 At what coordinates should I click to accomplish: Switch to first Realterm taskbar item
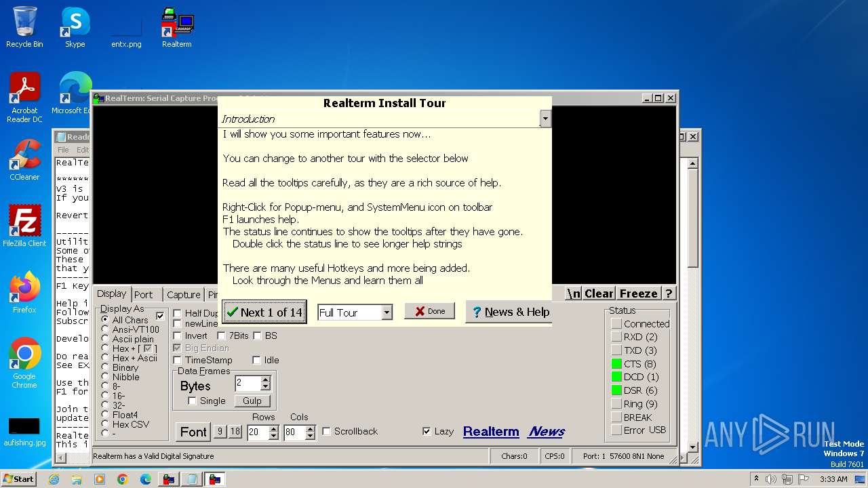coord(169,479)
